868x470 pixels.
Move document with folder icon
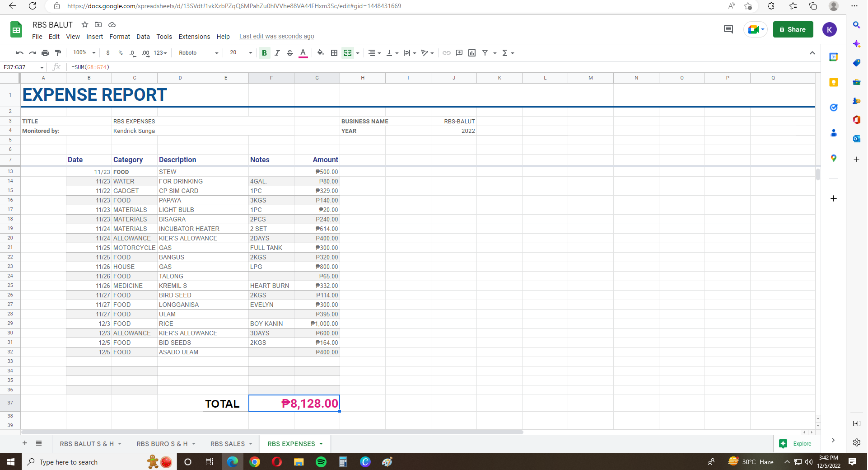pyautogui.click(x=98, y=24)
